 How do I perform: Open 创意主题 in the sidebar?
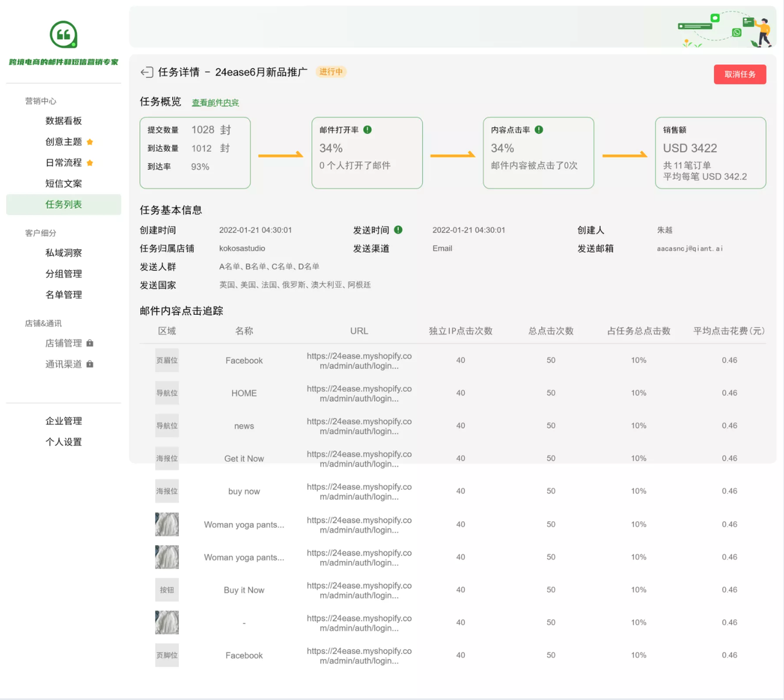(64, 141)
